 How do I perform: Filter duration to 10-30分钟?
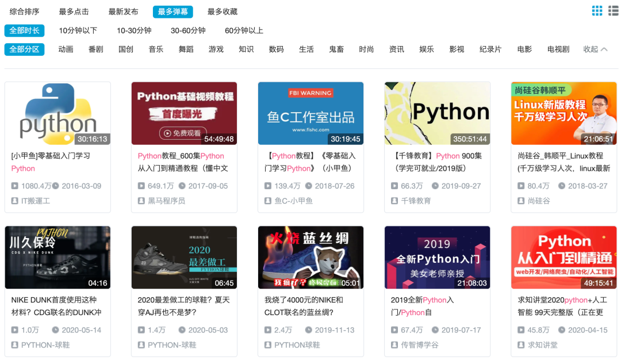(x=134, y=30)
